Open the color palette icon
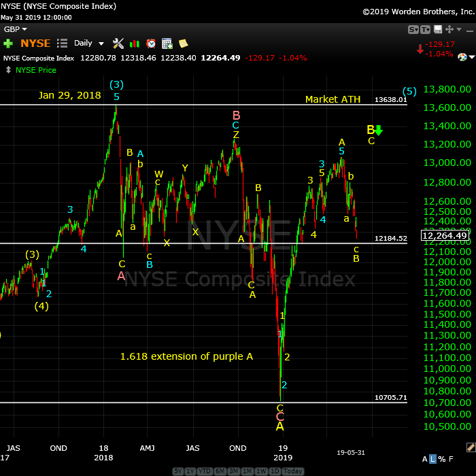 [x=462, y=57]
